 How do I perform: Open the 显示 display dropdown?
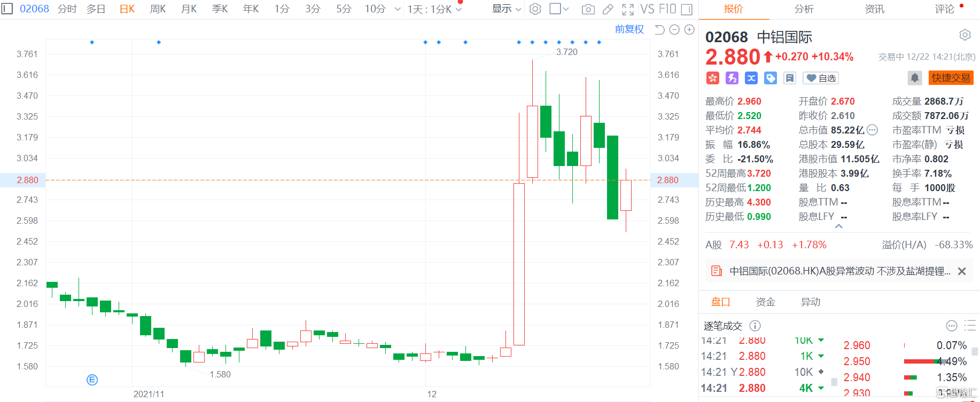point(507,9)
